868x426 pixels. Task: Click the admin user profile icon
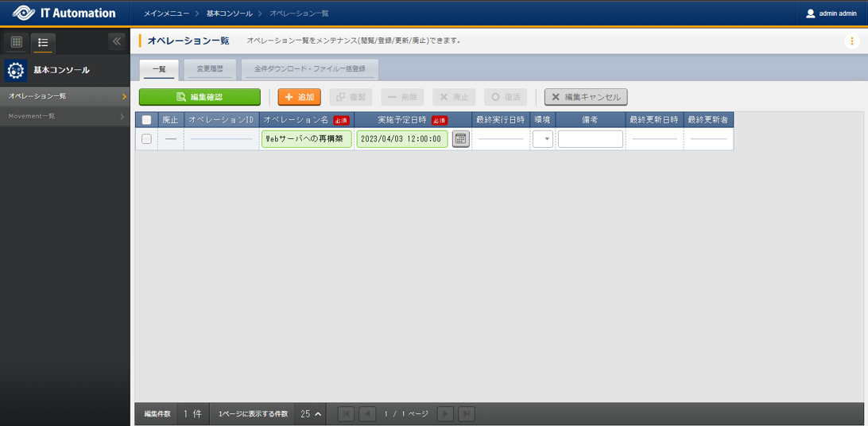pyautogui.click(x=810, y=14)
